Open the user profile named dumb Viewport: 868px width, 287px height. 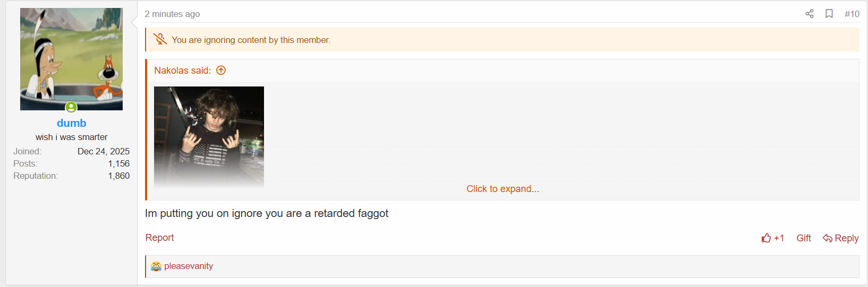(71, 123)
